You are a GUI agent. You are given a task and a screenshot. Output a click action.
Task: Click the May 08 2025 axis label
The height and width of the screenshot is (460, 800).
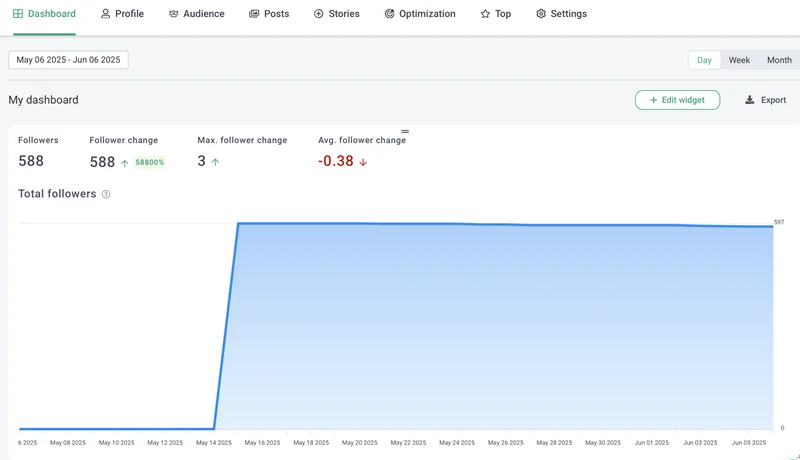pos(68,443)
